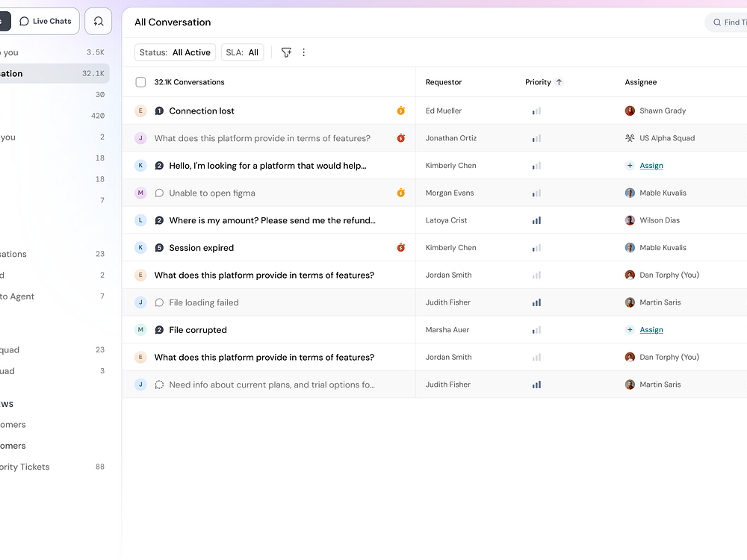Click the priority bars icon for Latoya Crist

coord(536,220)
